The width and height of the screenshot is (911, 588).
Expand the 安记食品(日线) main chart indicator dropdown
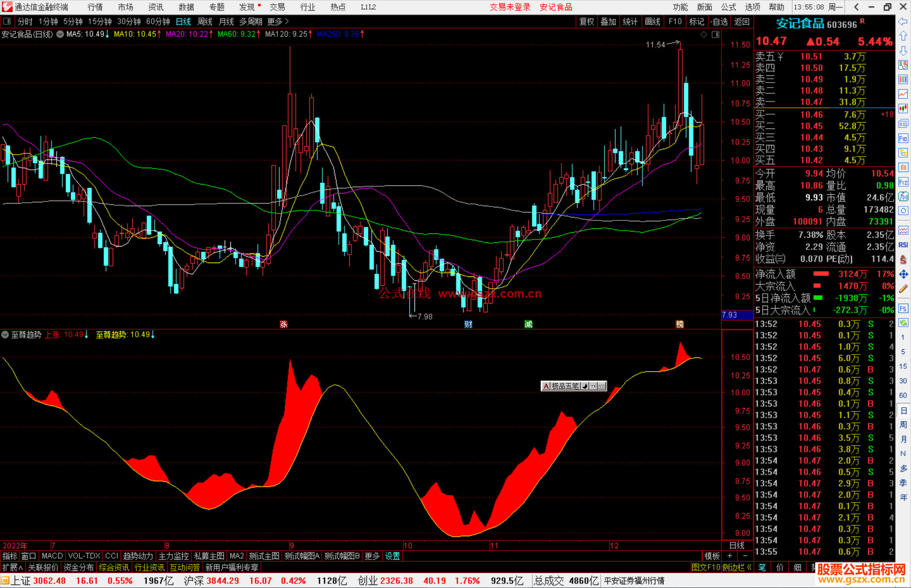pos(60,34)
